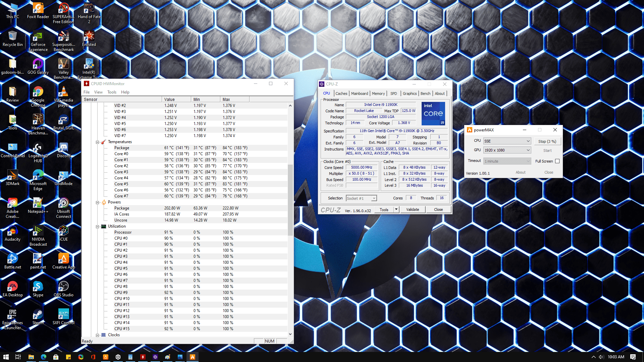Open the Tools dropdown arrow in CPU-Z
Viewport: 644px width, 362px height.
coord(396,209)
